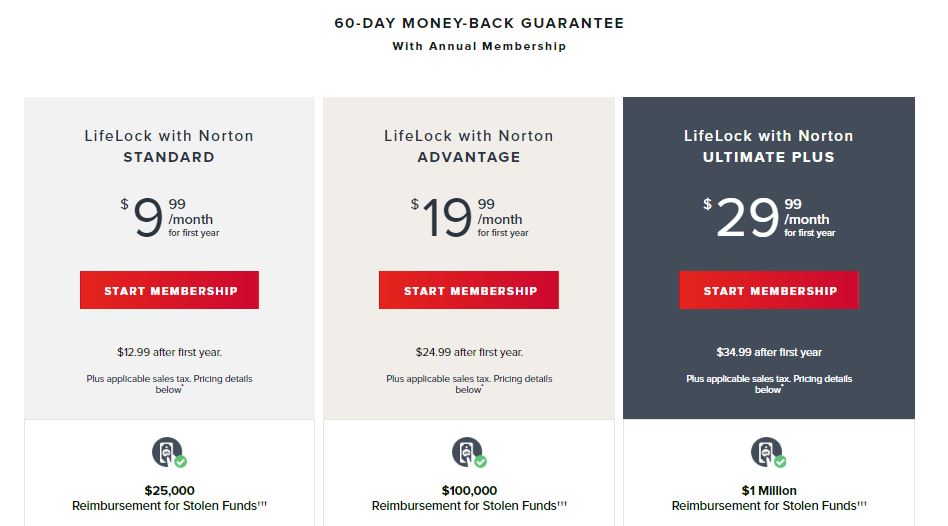948x526 pixels.
Task: Click the Standard plan pricing details note
Action: pos(169,384)
